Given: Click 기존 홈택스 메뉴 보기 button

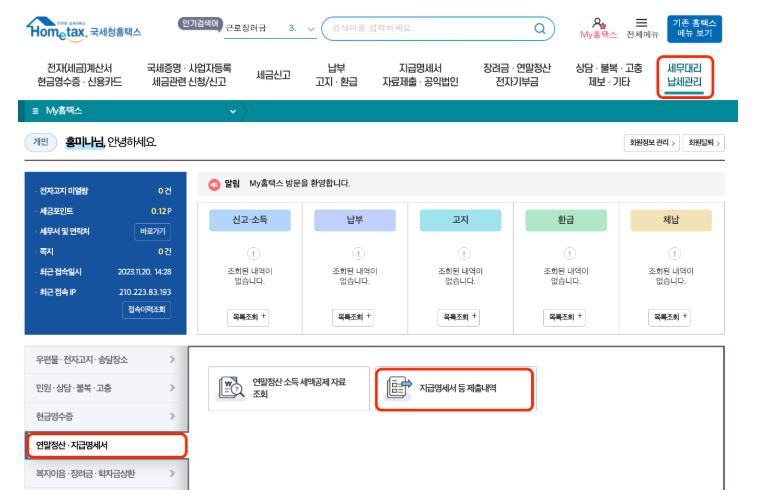Looking at the screenshot, I should point(694,29).
